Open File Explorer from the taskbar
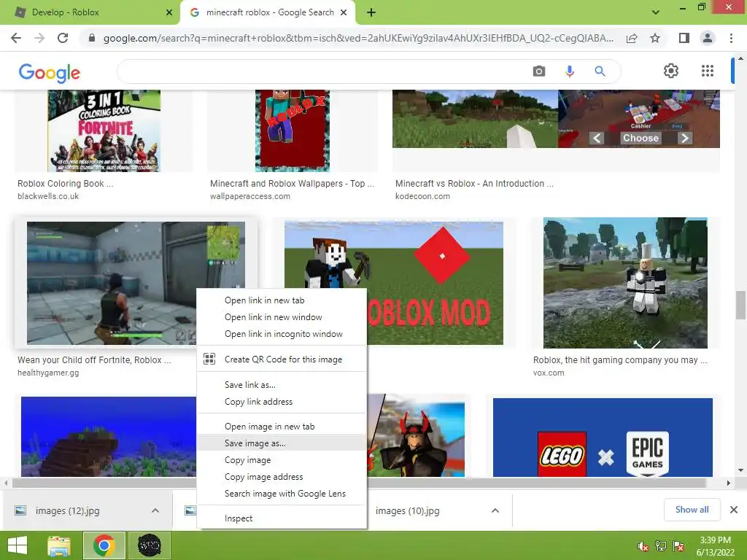The width and height of the screenshot is (747, 560). [59, 545]
